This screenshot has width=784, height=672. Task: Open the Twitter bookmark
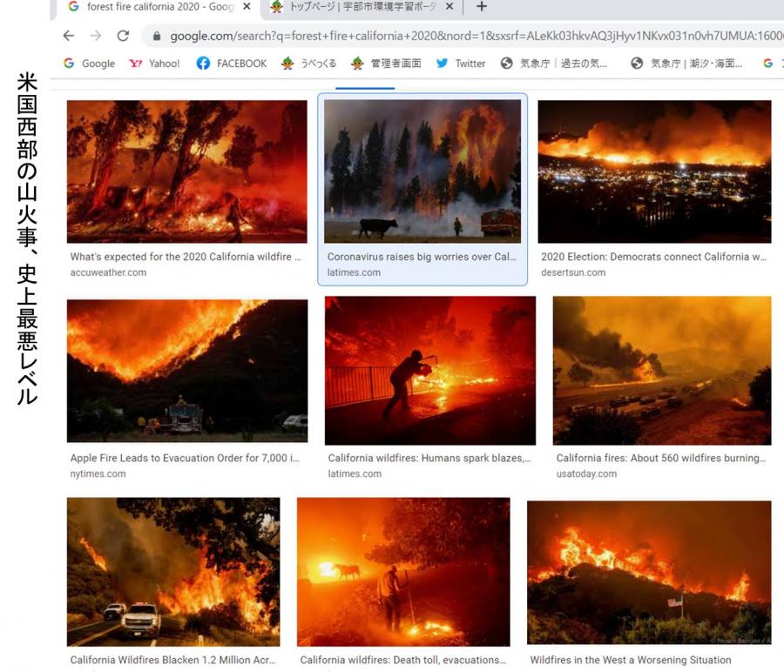461,64
